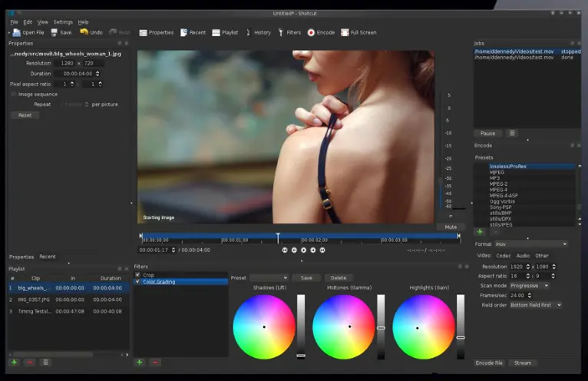Add a new filter with green plus

point(140,362)
